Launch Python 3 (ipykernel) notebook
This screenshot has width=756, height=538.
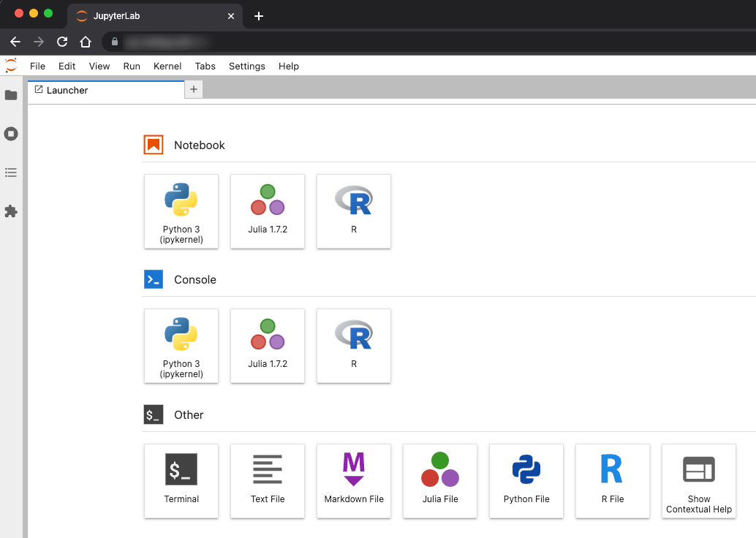pyautogui.click(x=181, y=212)
